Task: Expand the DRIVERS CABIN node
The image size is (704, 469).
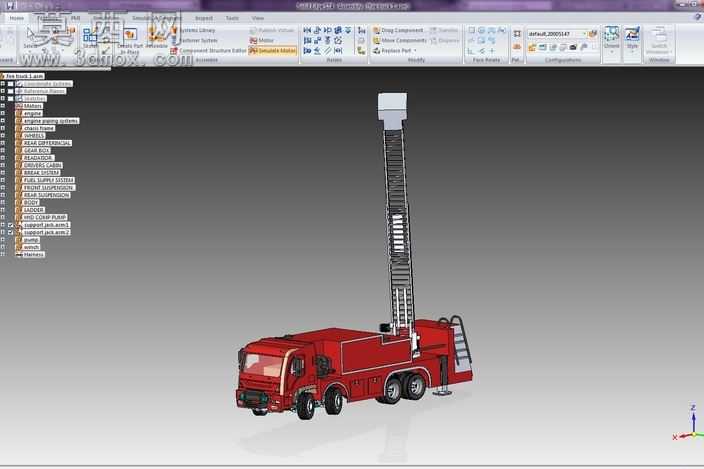Action: pyautogui.click(x=3, y=165)
